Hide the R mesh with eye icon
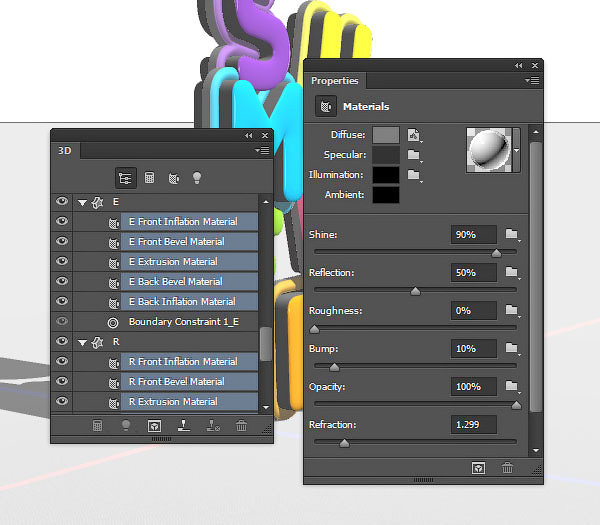600x525 pixels. pyautogui.click(x=62, y=341)
